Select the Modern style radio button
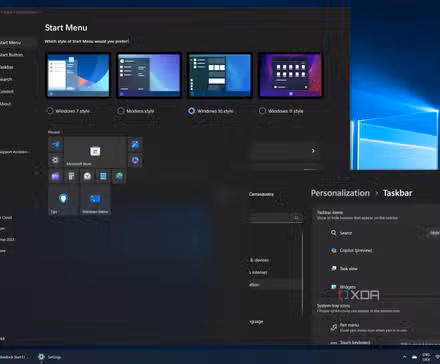The width and height of the screenshot is (440, 364). click(x=121, y=111)
